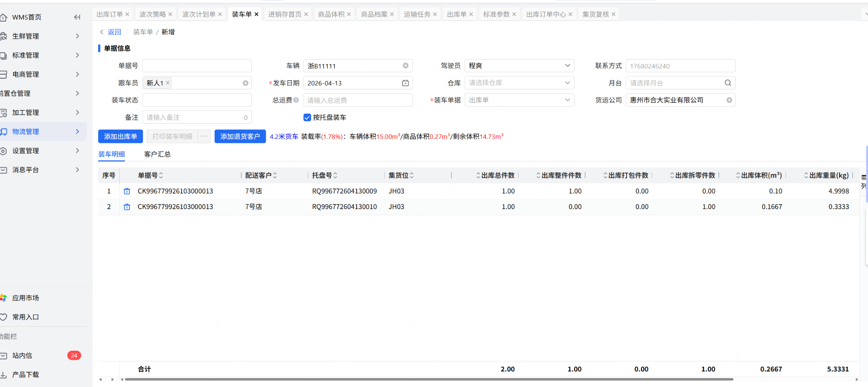Switch to the 客户汇总 tab
Image resolution: width=868 pixels, height=387 pixels.
tap(157, 154)
